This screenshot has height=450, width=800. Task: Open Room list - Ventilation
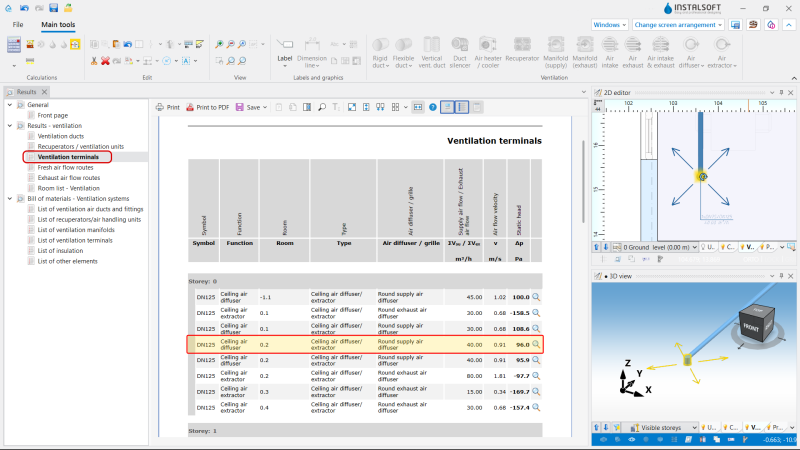(x=68, y=188)
